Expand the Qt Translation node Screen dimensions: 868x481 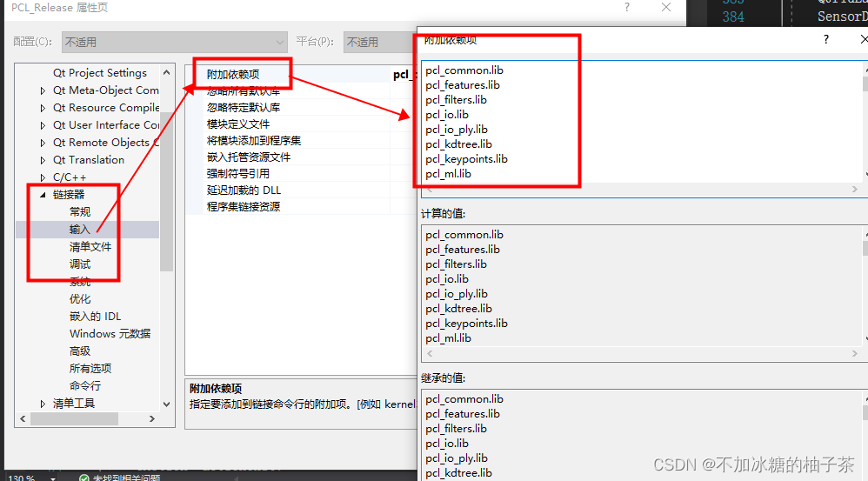tap(43, 161)
